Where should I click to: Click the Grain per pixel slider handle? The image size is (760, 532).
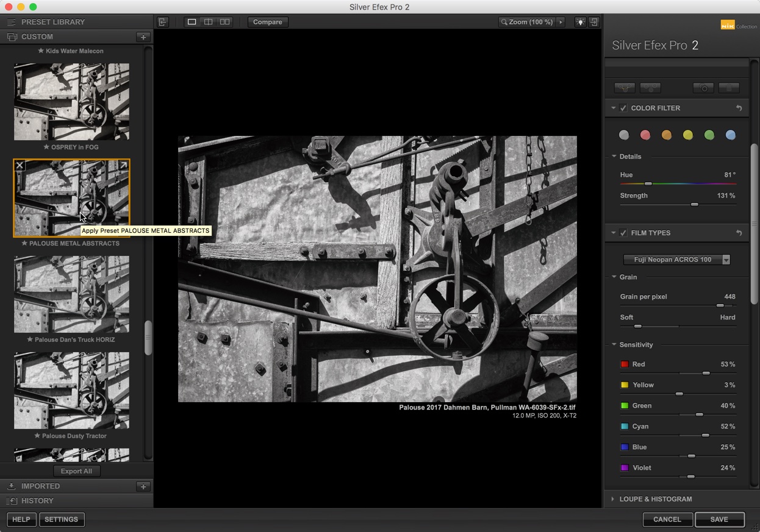click(720, 306)
